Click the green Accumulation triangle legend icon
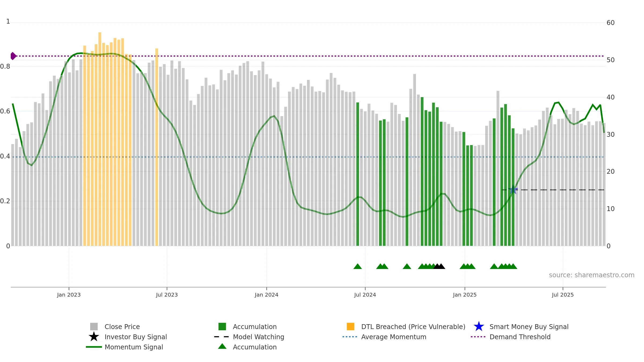This screenshot has height=362, width=644. click(x=222, y=346)
